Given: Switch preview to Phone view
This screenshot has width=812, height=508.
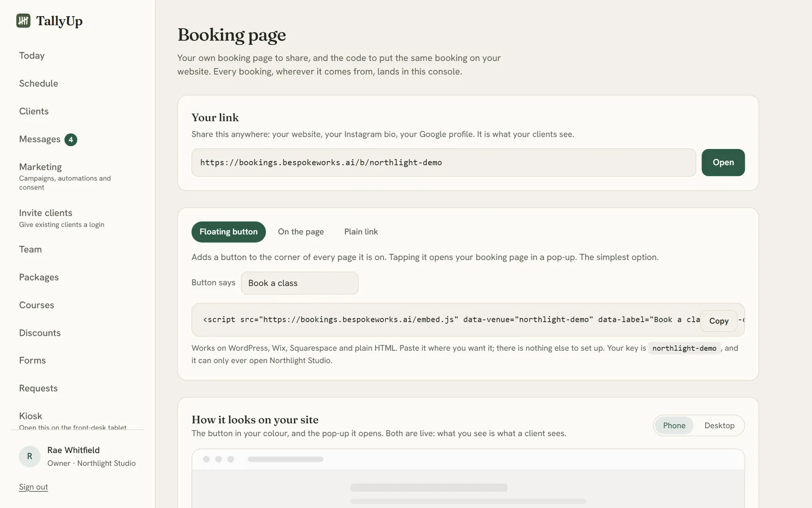Looking at the screenshot, I should point(674,426).
